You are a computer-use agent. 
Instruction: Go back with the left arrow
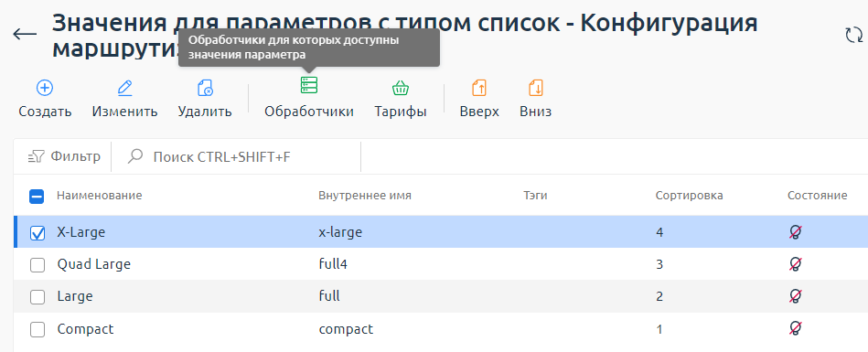[25, 35]
